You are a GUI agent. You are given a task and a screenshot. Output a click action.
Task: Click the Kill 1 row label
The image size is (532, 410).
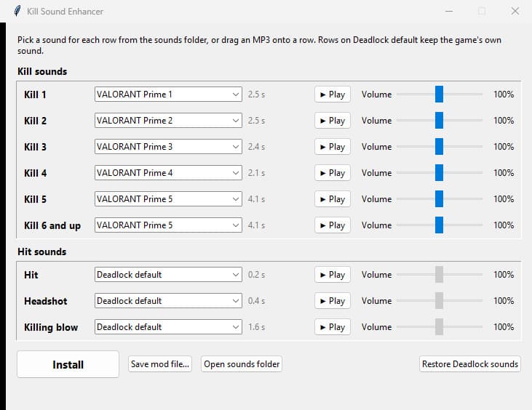pyautogui.click(x=35, y=95)
